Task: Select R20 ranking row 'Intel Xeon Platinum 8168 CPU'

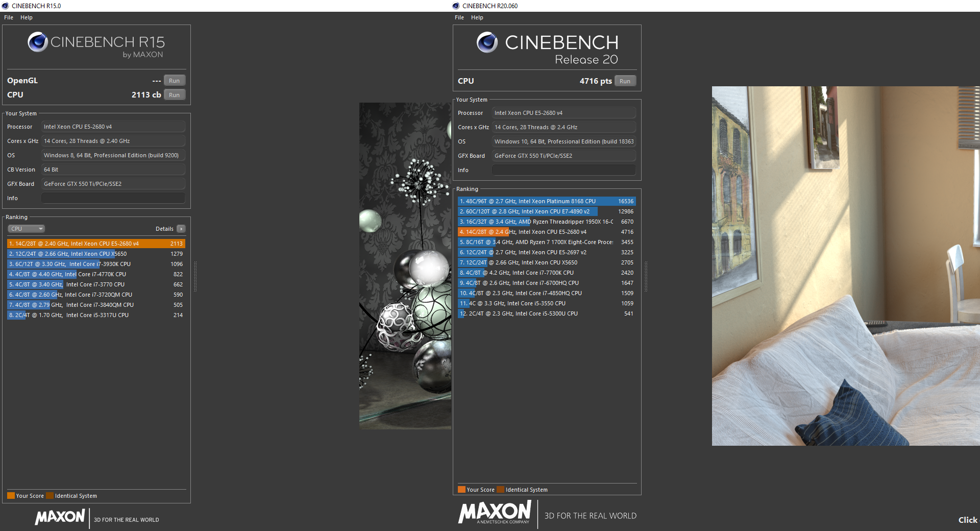Action: point(547,201)
